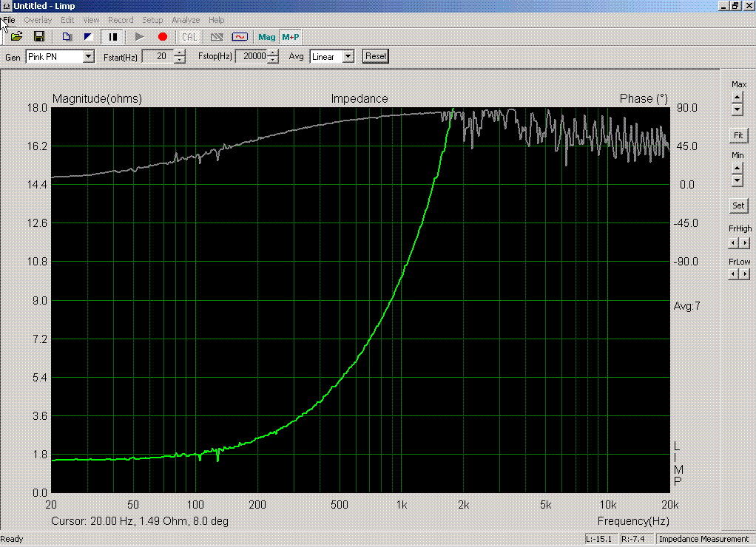
Task: Restore down the Limp window
Action: tap(735, 6)
